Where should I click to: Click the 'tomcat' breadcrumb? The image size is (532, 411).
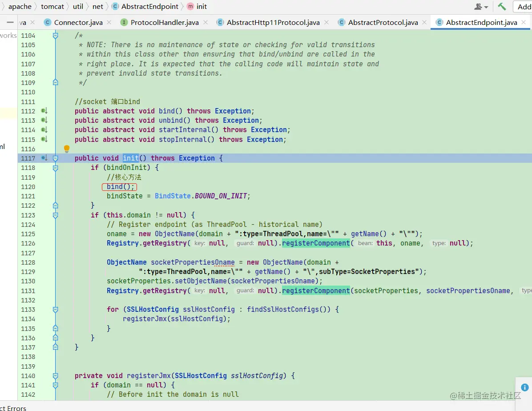(x=52, y=6)
